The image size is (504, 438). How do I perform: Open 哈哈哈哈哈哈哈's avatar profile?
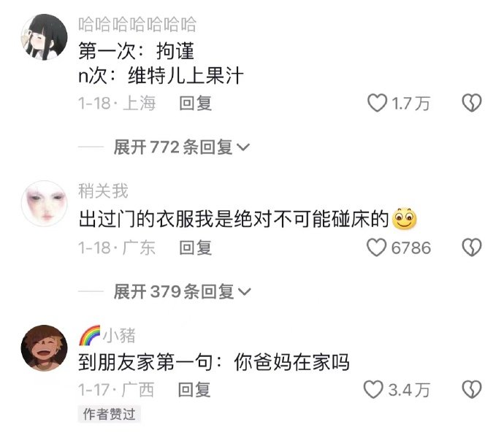45,36
